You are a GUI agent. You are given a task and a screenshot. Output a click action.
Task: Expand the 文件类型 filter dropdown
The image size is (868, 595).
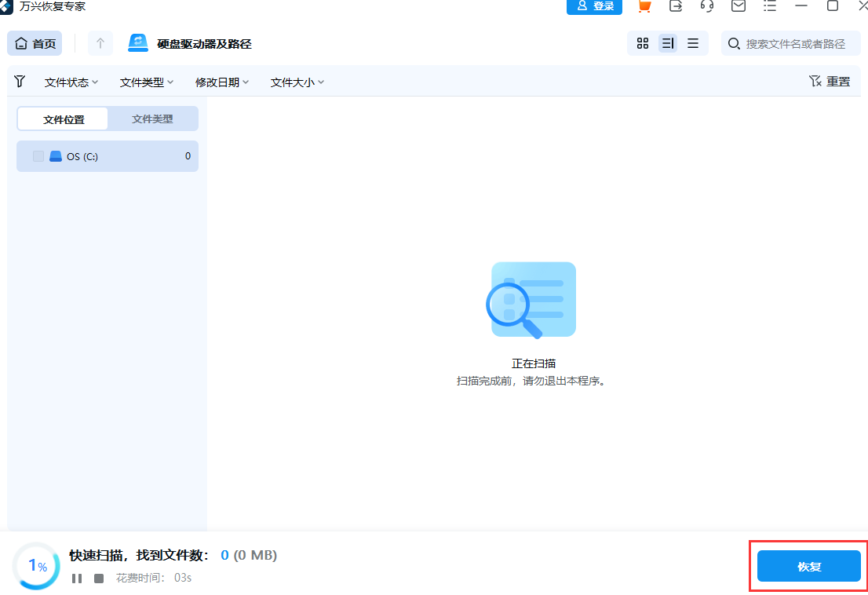pos(146,82)
